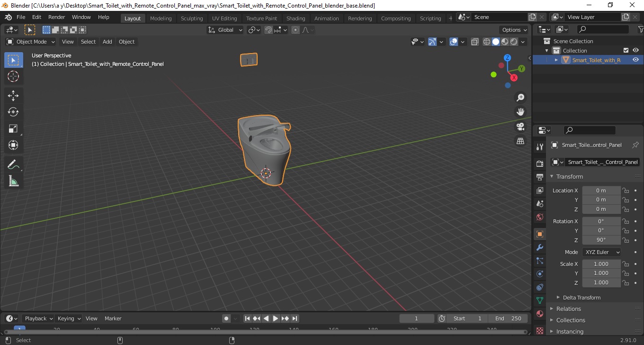Expand Delta Transform panel

[581, 298]
